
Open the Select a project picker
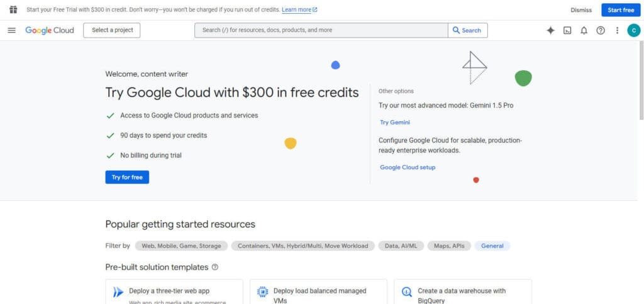pyautogui.click(x=112, y=30)
